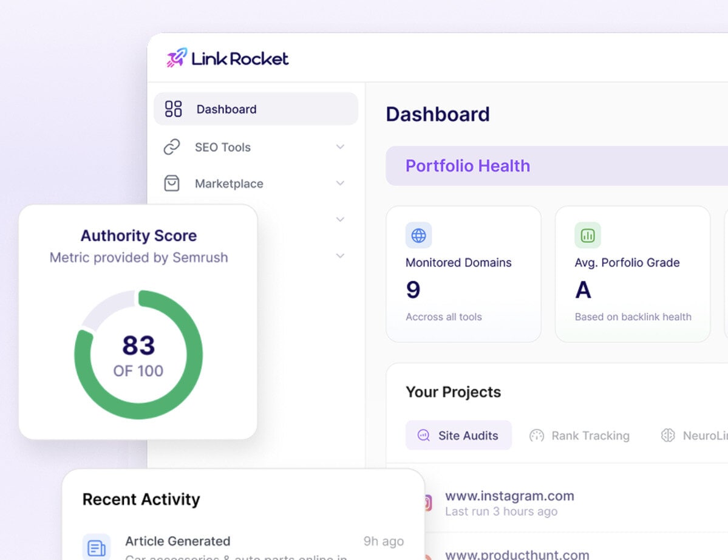Click the 83 value in Authority Score
This screenshot has height=560, width=728.
[x=138, y=346]
